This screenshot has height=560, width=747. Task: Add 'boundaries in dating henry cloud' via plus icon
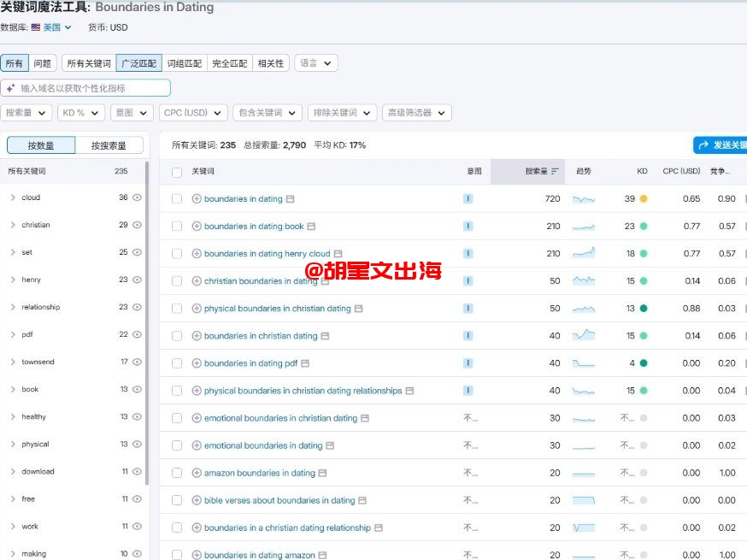[x=197, y=254]
